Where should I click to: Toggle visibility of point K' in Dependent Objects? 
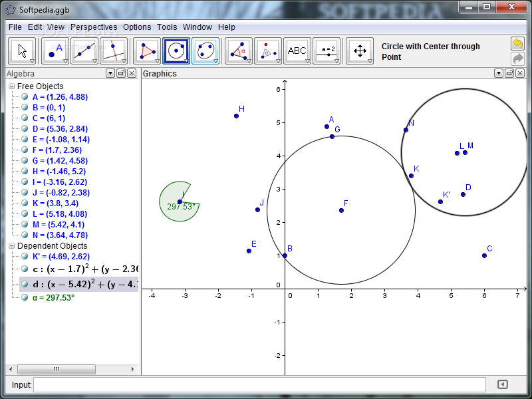coord(25,256)
